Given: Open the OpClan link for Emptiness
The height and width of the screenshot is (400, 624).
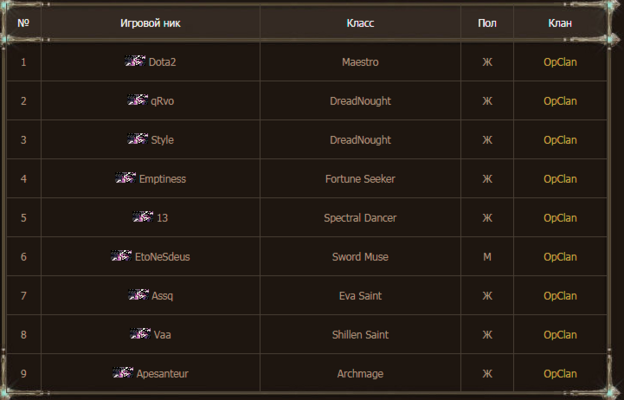Looking at the screenshot, I should pos(560,179).
